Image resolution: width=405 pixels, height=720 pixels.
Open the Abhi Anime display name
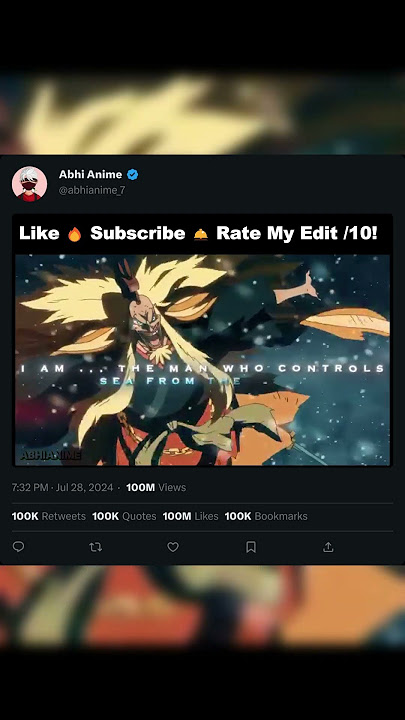(x=90, y=174)
